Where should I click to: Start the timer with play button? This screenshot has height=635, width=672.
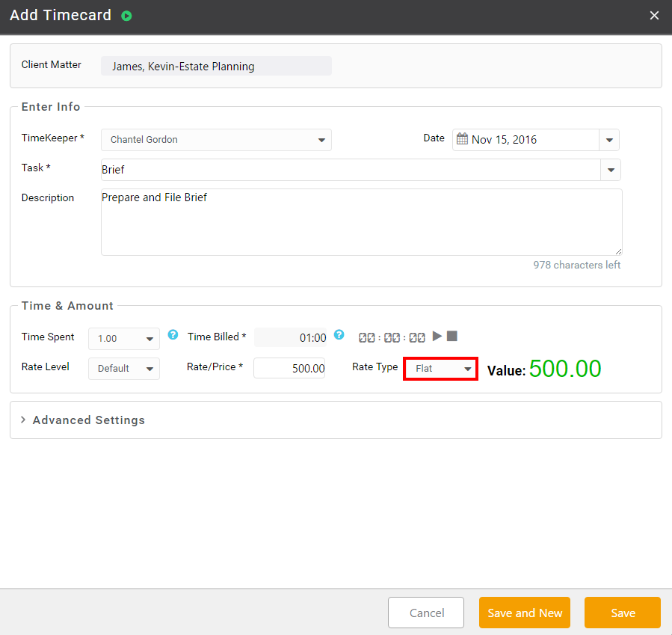click(x=437, y=336)
